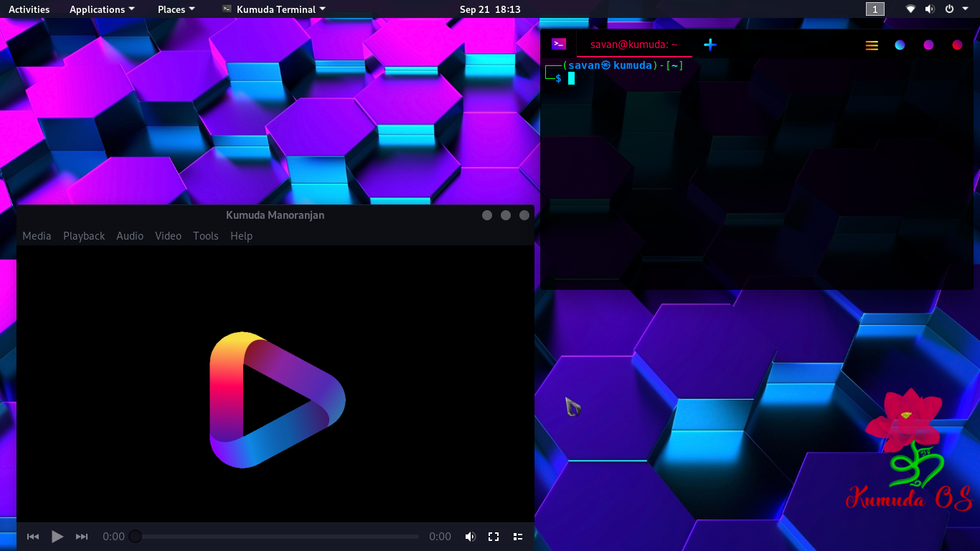Click the terminal icon beside the tab
The image size is (980, 551).
click(x=559, y=44)
